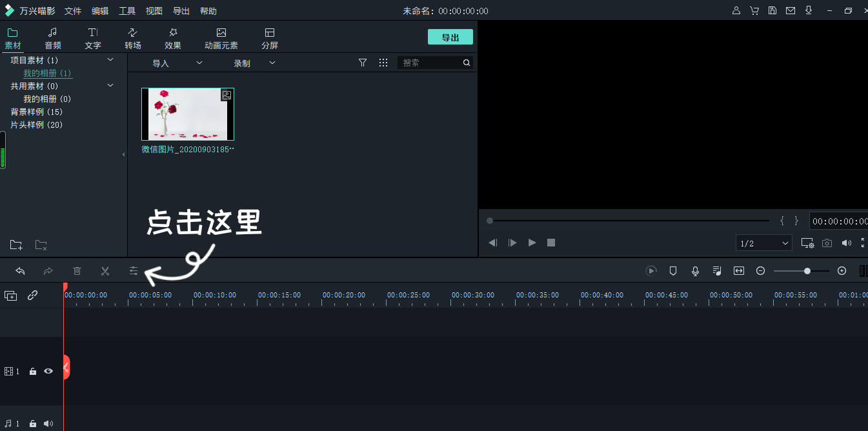Viewport: 868px width, 431px height.
Task: Open the preview quality 1/2 dropdown
Action: 763,243
